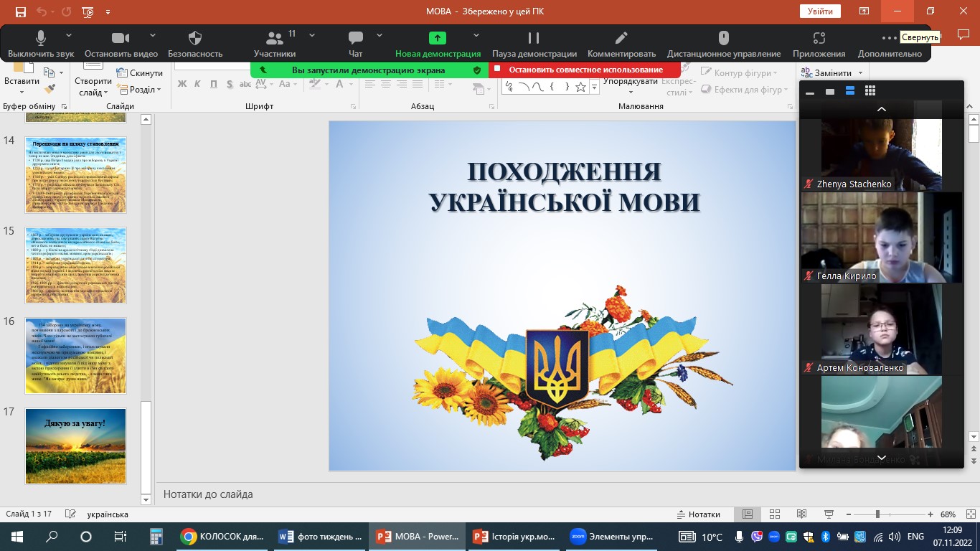Expand shapes gallery more arrow
Viewport: 980px width, 551px height.
(594, 87)
